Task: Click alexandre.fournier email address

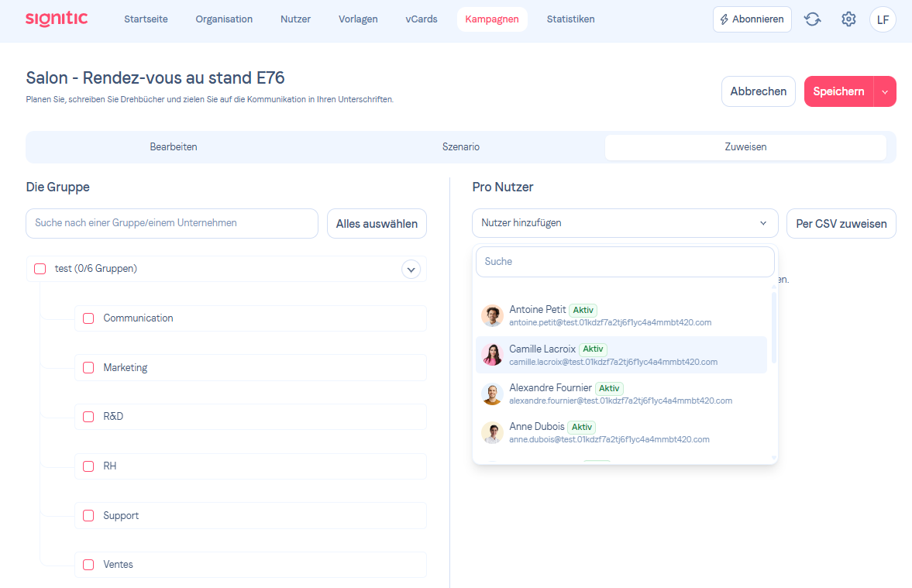Action: (621, 401)
